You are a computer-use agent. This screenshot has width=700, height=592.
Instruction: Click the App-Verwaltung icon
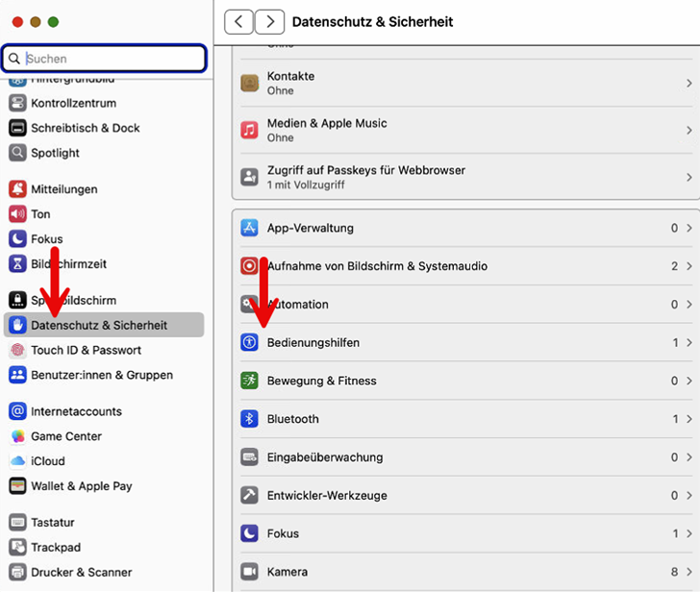tap(250, 229)
